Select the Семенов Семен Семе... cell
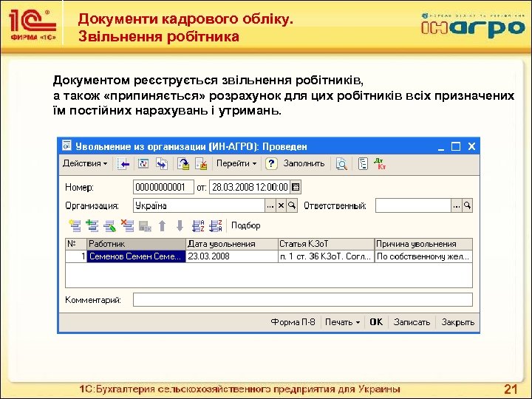The width and height of the screenshot is (532, 399). (136, 256)
